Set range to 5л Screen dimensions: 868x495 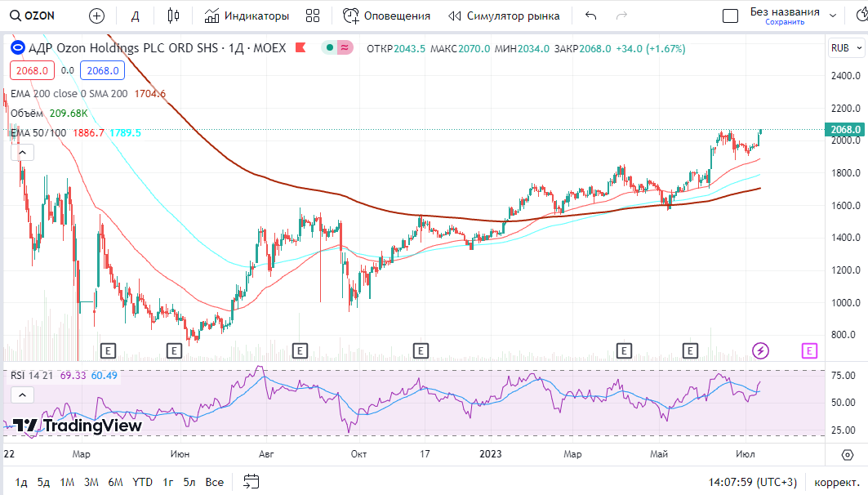click(189, 482)
